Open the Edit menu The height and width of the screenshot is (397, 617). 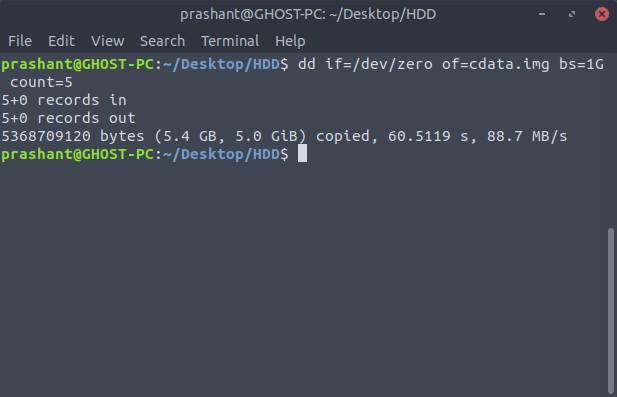pyautogui.click(x=61, y=41)
